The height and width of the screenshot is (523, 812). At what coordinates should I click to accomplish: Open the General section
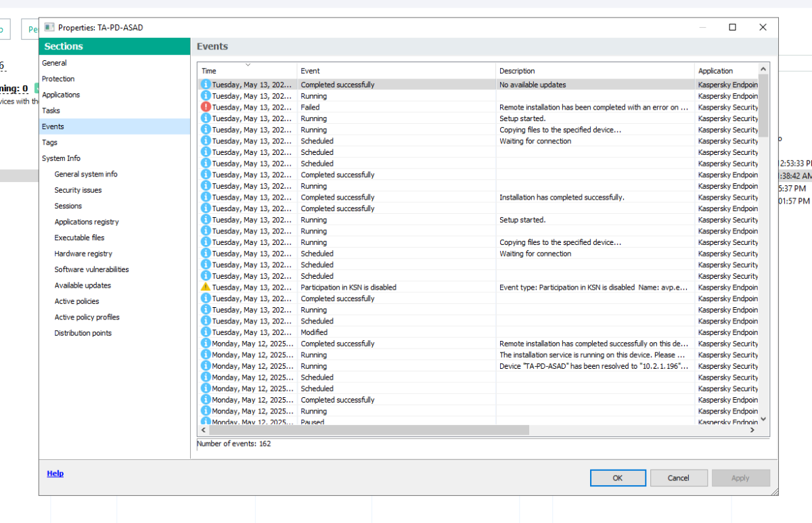point(54,63)
